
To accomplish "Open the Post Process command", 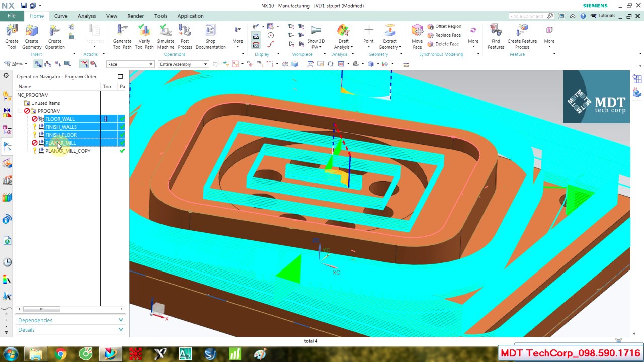I will pos(185,37).
